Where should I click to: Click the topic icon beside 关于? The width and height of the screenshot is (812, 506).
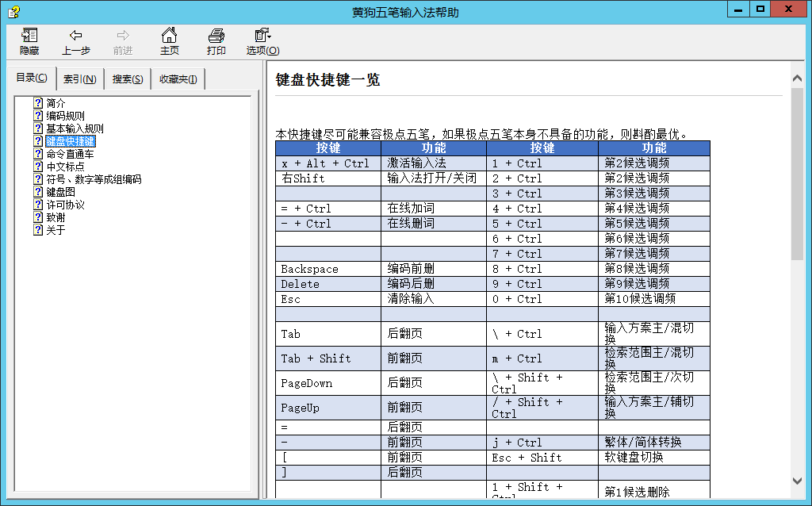[x=37, y=230]
